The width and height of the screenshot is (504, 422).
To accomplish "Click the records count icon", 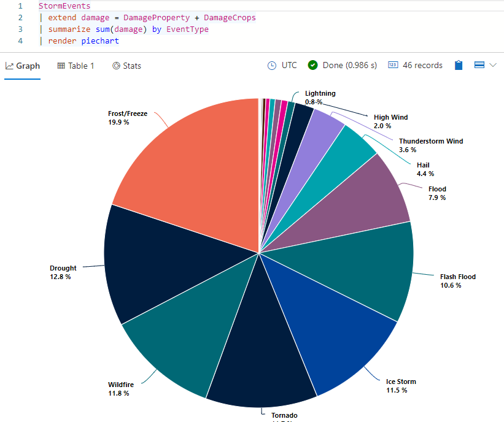I will click(x=393, y=65).
